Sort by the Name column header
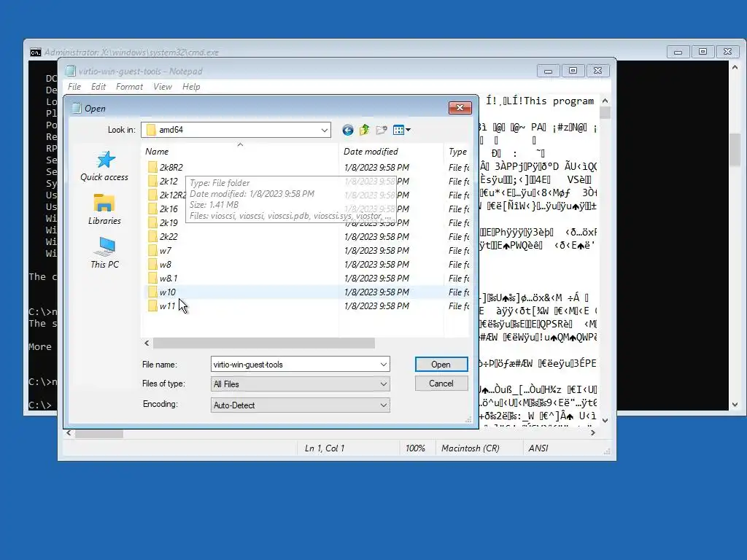747x560 pixels. (241, 152)
